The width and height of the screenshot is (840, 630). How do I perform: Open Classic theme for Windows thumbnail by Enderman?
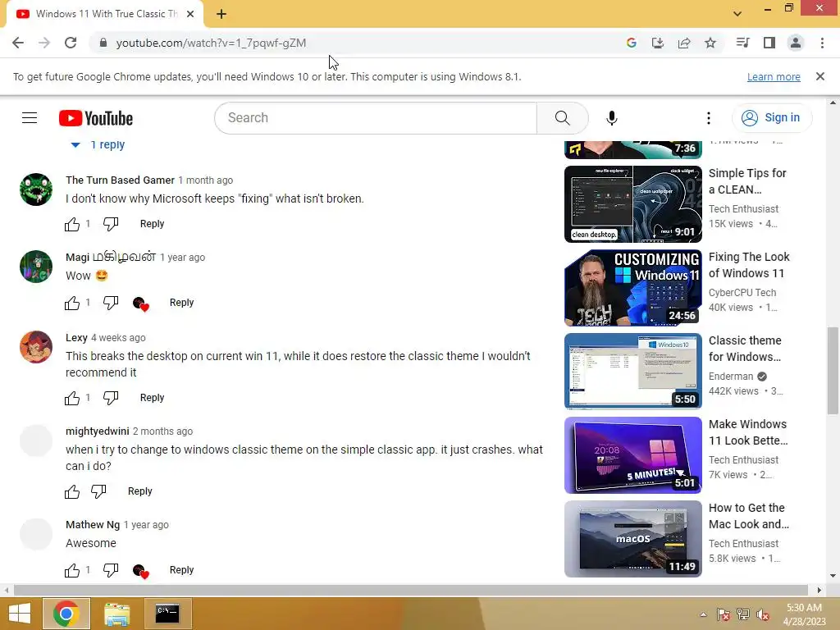(632, 372)
